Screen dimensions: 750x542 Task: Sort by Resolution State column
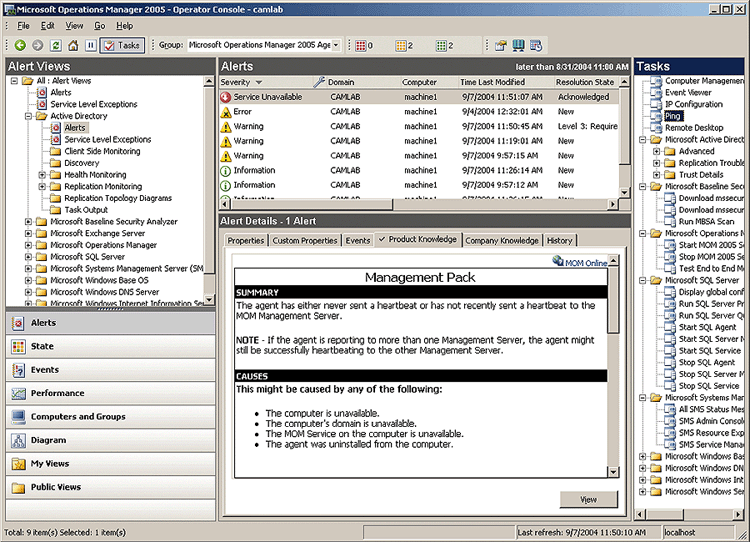586,82
